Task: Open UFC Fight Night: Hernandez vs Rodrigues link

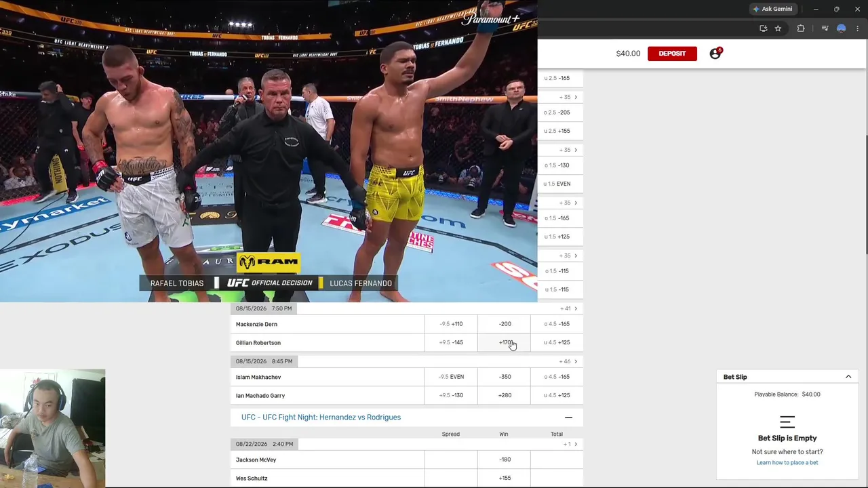Action: [x=321, y=418]
